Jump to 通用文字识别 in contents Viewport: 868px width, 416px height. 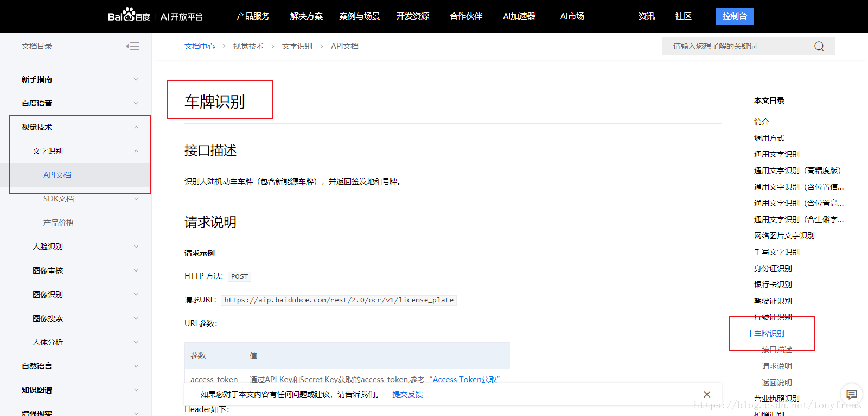777,154
